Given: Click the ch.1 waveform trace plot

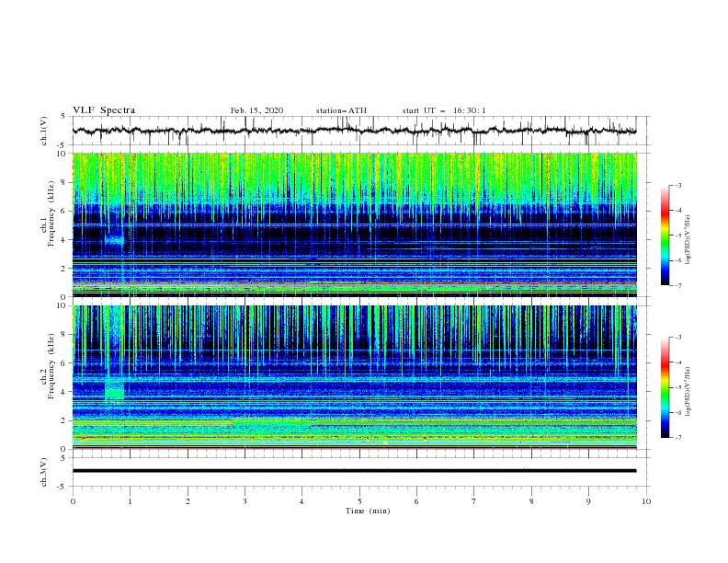Looking at the screenshot, I should tap(354, 131).
